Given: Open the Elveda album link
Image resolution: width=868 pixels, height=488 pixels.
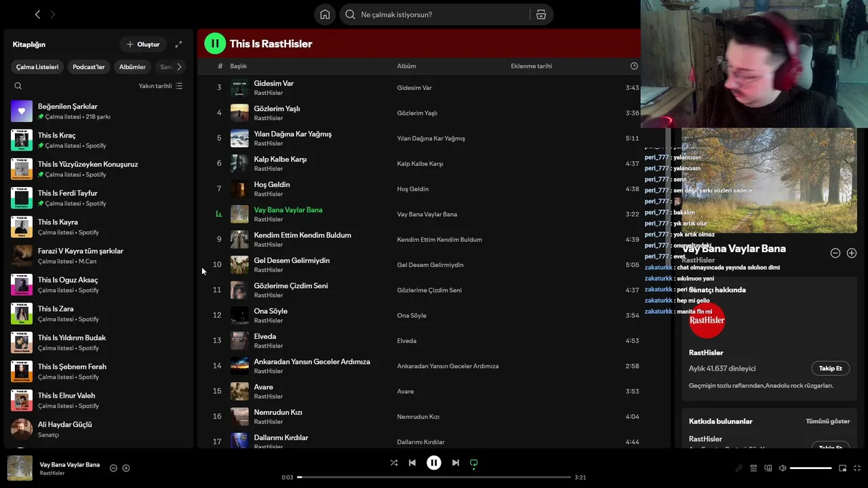Looking at the screenshot, I should point(407,340).
